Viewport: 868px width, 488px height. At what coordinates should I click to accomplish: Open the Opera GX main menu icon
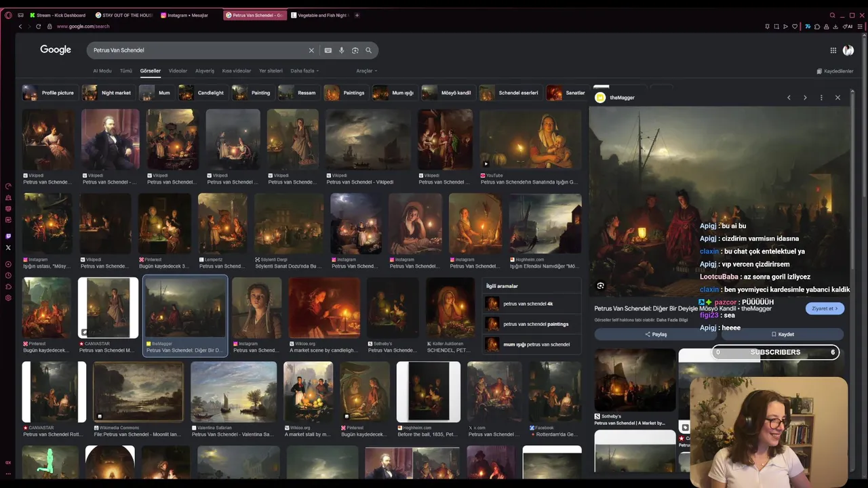pos(8,15)
